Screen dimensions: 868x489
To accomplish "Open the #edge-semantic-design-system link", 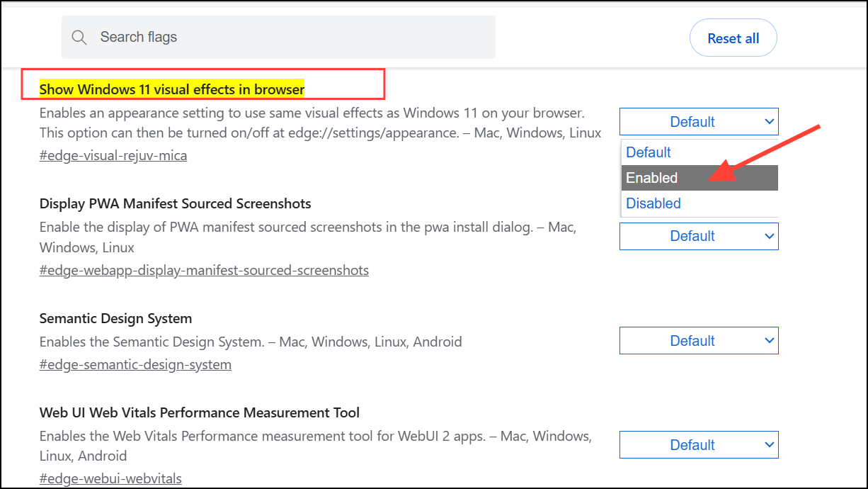I will (x=135, y=364).
